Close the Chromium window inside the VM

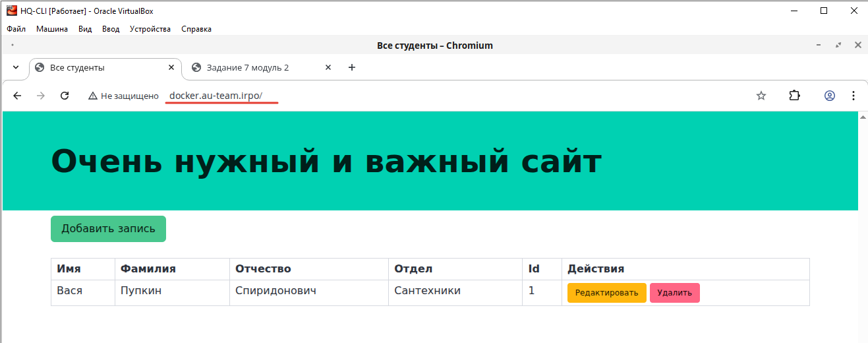tap(857, 46)
